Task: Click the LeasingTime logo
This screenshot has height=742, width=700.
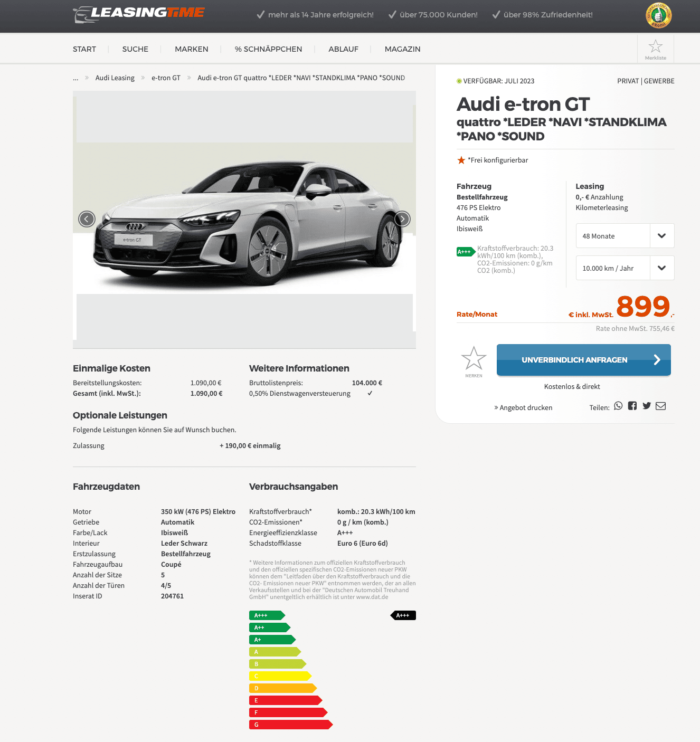Action: [x=139, y=14]
